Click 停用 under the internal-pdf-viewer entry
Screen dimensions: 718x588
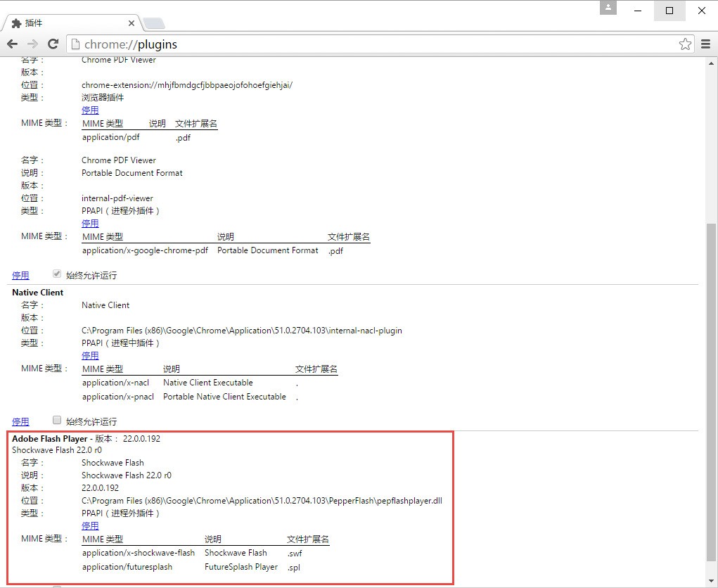90,224
